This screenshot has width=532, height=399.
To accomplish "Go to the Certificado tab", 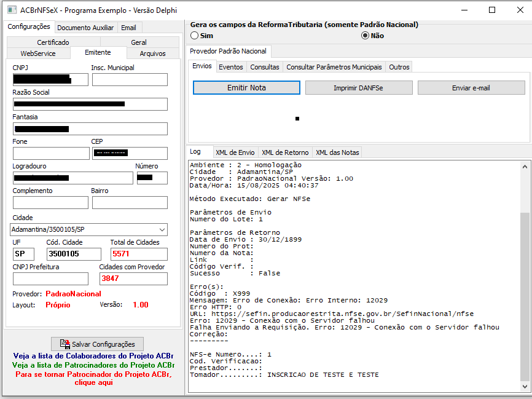I will click(x=53, y=42).
